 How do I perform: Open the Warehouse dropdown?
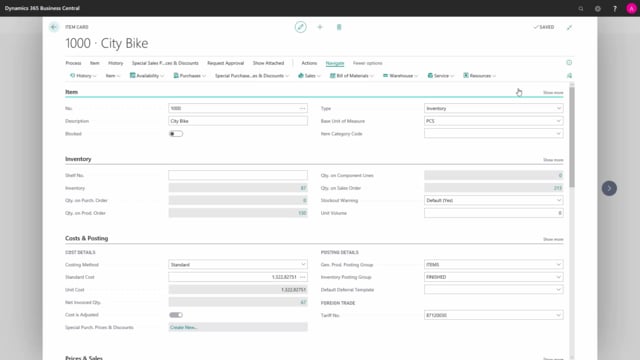tap(400, 76)
